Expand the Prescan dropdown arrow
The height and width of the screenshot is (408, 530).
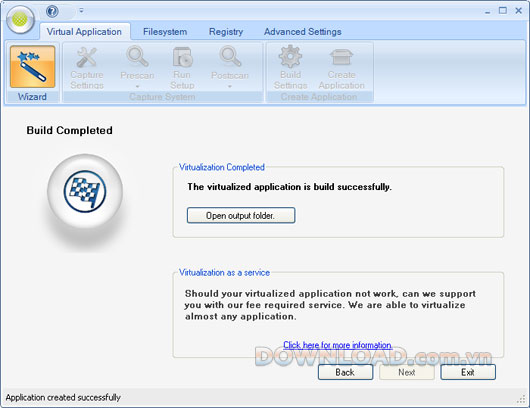137,86
